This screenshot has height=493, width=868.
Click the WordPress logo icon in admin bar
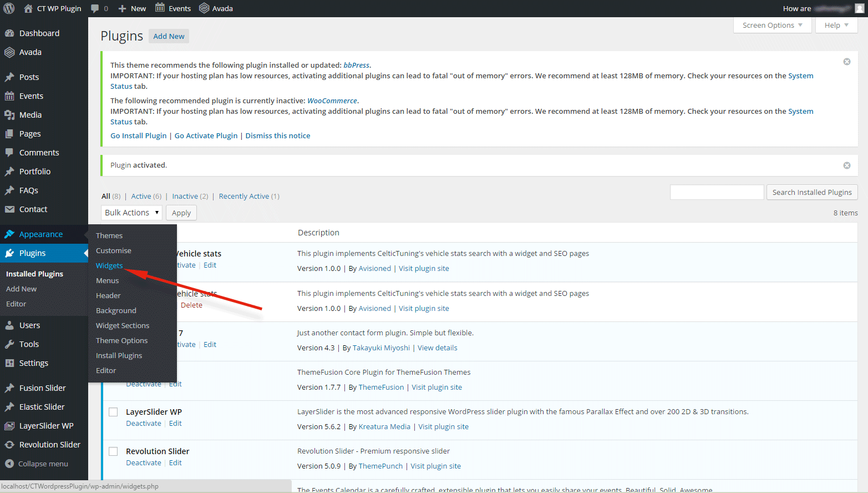(9, 8)
